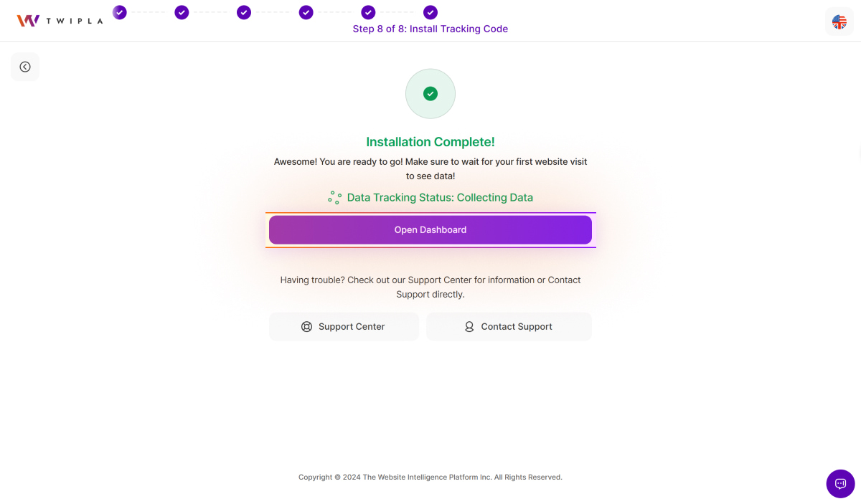Screen dimensions: 861x504
Task: Click the 'Data Tracking Status' text
Action: (440, 198)
